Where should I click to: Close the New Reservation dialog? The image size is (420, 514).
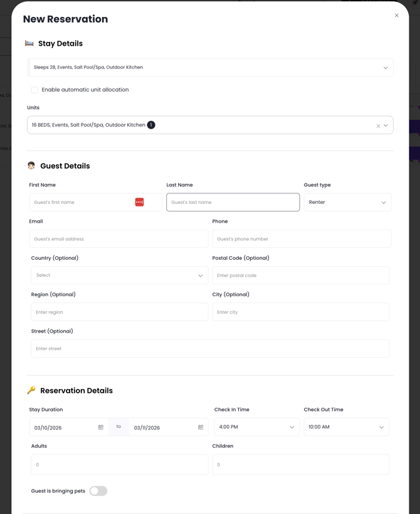pos(396,16)
